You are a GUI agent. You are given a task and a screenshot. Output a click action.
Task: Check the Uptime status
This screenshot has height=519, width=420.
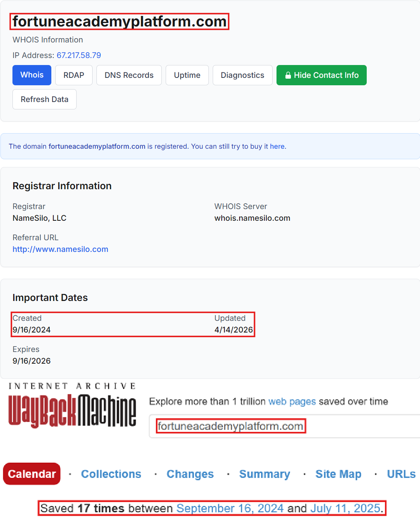(187, 75)
